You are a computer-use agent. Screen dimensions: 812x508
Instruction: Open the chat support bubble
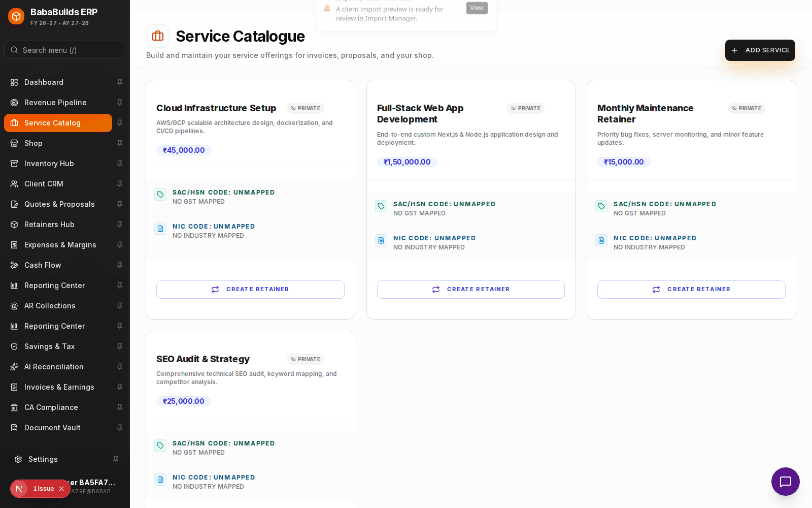[x=786, y=482]
